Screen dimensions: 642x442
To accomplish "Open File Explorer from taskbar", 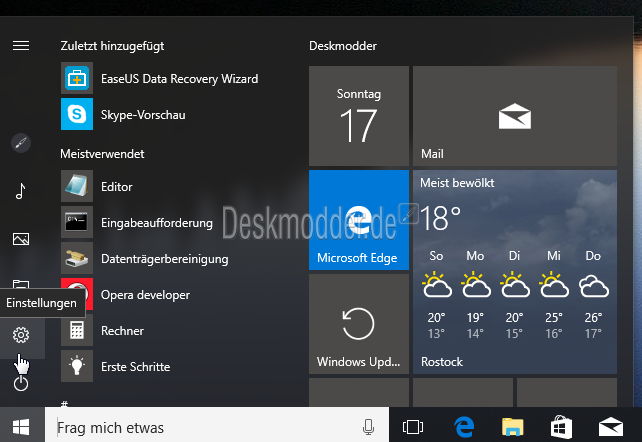I will [513, 427].
